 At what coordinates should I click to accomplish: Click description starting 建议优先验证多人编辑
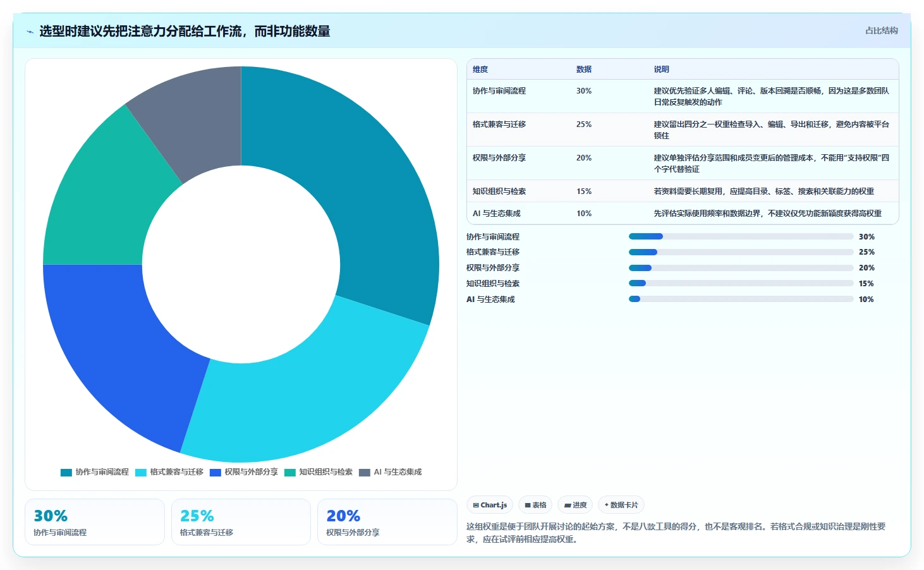[771, 97]
